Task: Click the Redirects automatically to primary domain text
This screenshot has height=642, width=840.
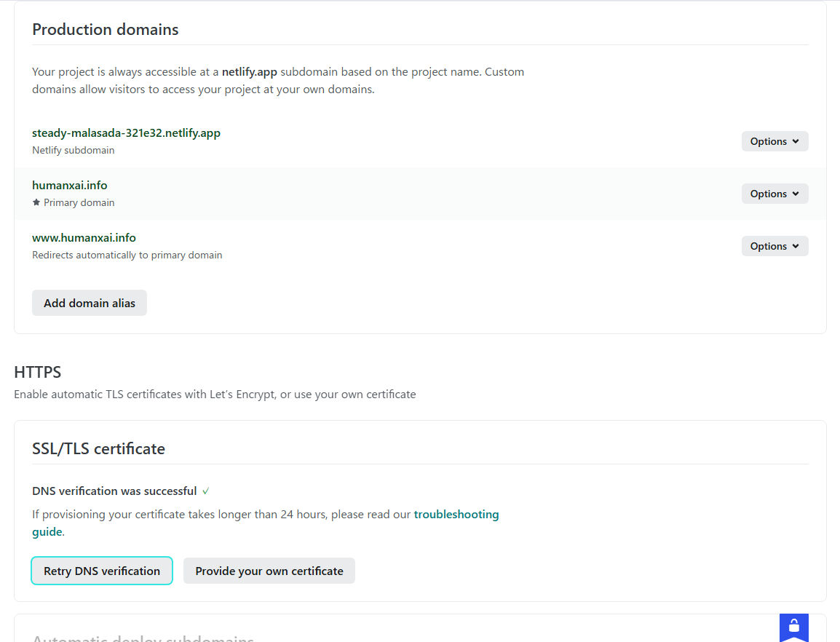Action: [x=127, y=255]
